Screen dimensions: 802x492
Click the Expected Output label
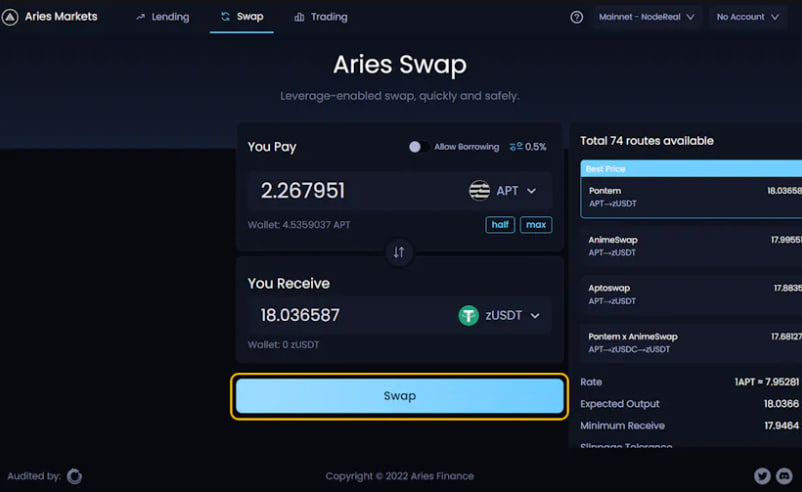click(619, 404)
